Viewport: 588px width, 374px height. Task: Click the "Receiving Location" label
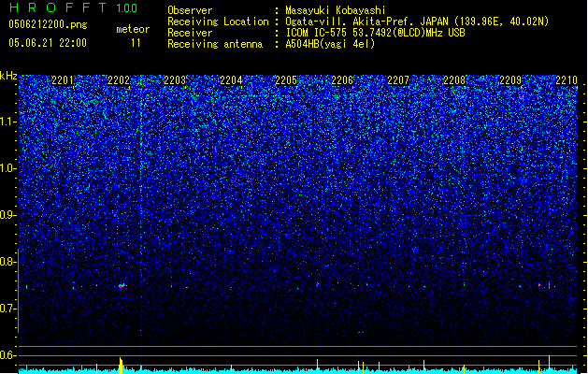coord(218,22)
